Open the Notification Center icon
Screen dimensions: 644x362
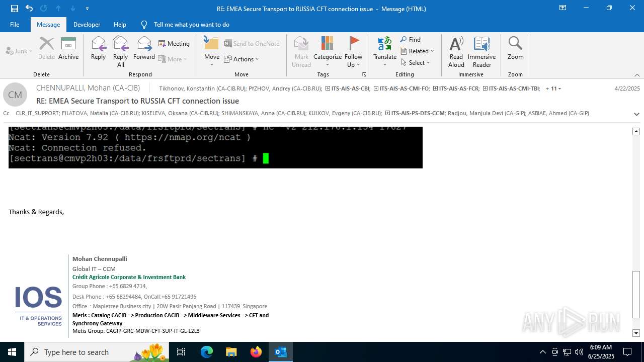[x=627, y=352]
